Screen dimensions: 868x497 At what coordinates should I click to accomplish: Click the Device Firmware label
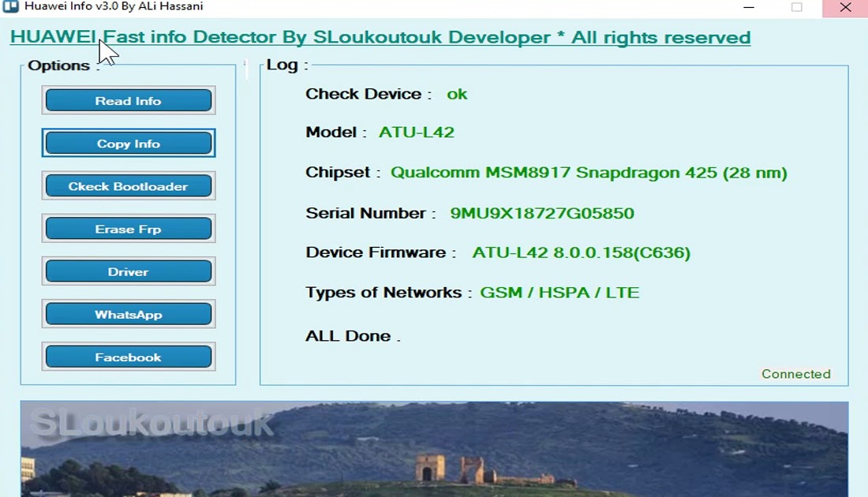(380, 252)
